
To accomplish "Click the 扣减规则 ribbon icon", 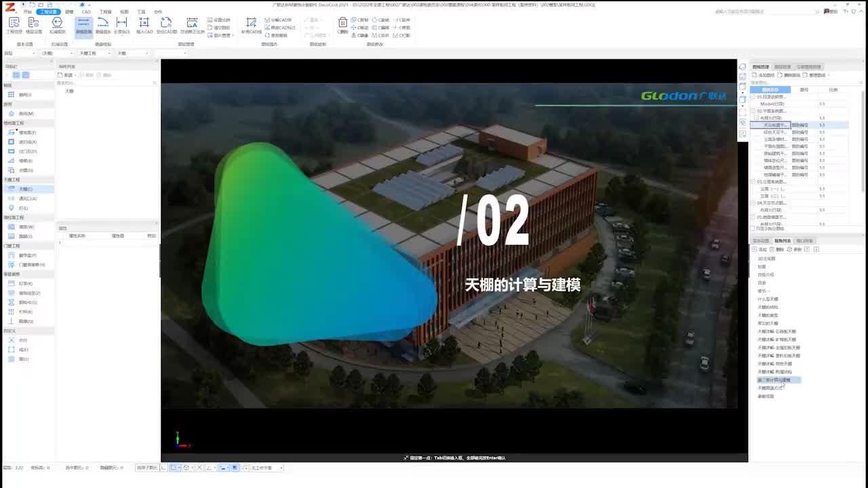I will pyautogui.click(x=57, y=26).
